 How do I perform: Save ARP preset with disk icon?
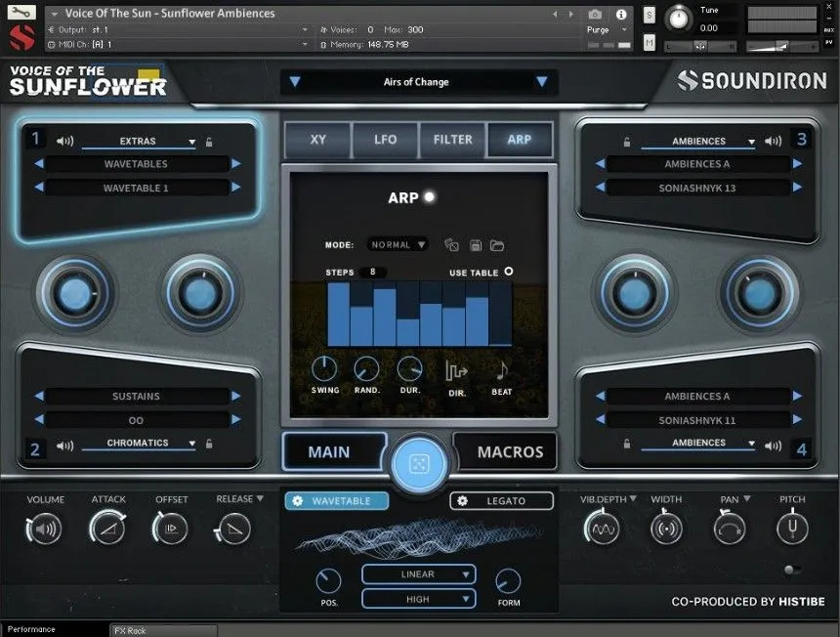[475, 245]
